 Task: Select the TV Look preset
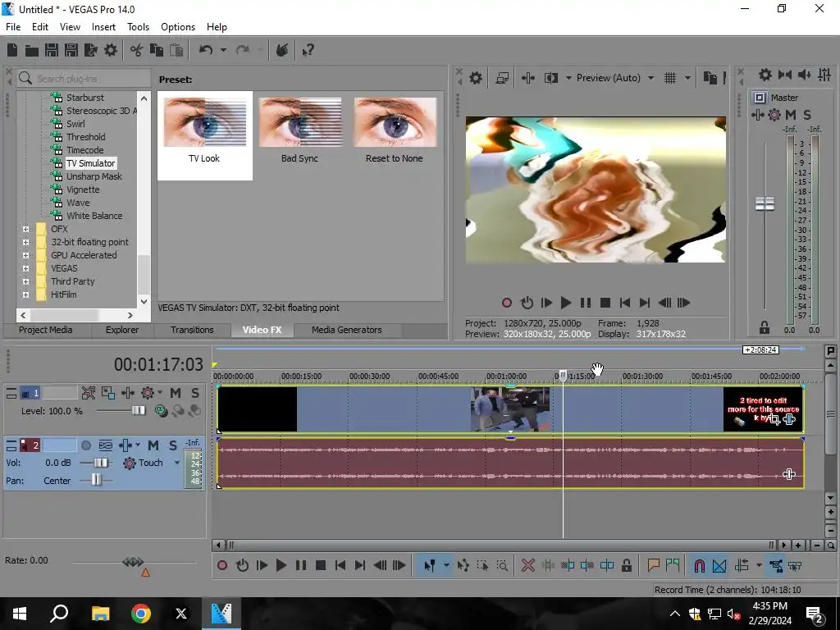204,135
